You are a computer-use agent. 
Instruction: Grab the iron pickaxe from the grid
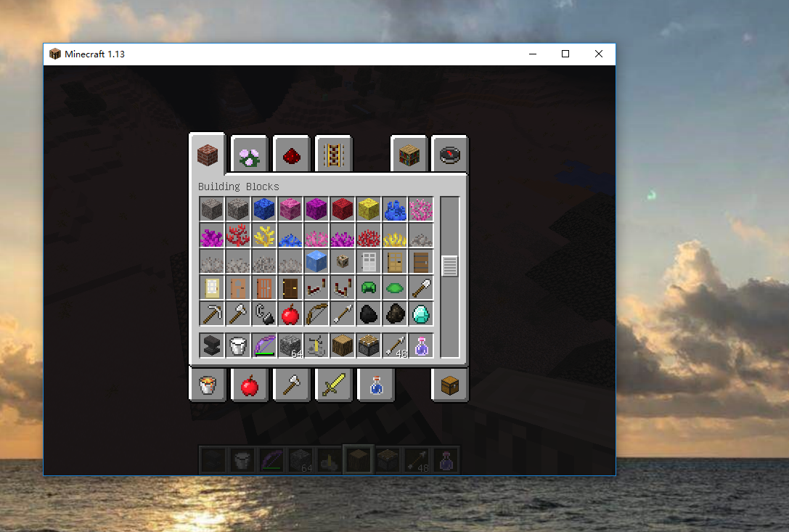coord(212,314)
